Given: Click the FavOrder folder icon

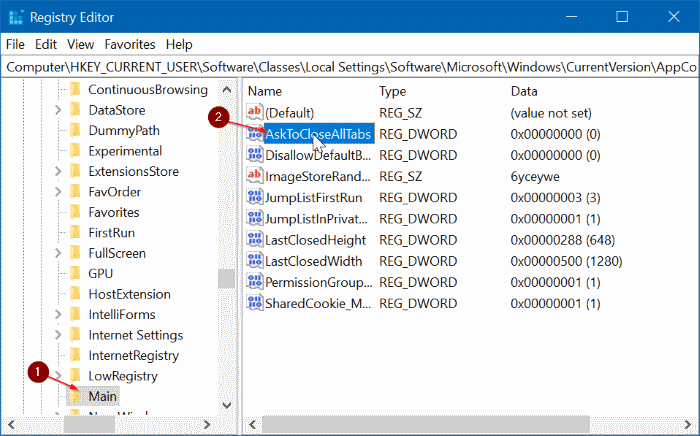Looking at the screenshot, I should point(75,191).
